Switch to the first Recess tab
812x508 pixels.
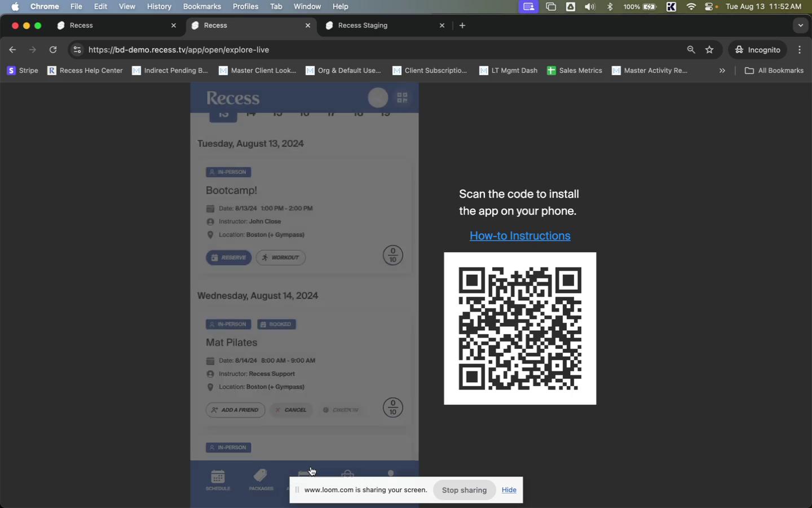point(117,25)
